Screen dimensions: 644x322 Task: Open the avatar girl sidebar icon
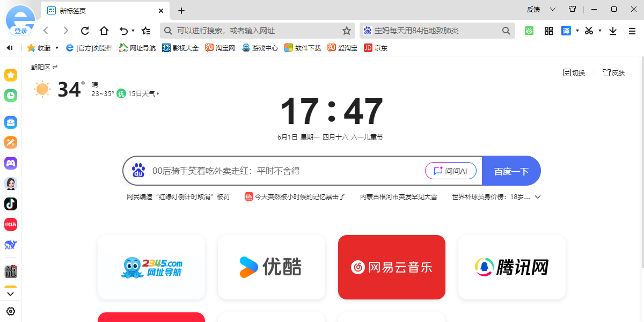(x=11, y=184)
